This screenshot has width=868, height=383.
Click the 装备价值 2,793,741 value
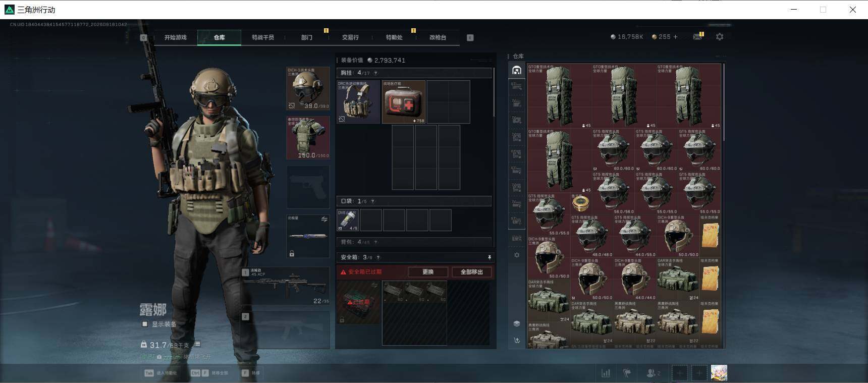[x=373, y=60]
